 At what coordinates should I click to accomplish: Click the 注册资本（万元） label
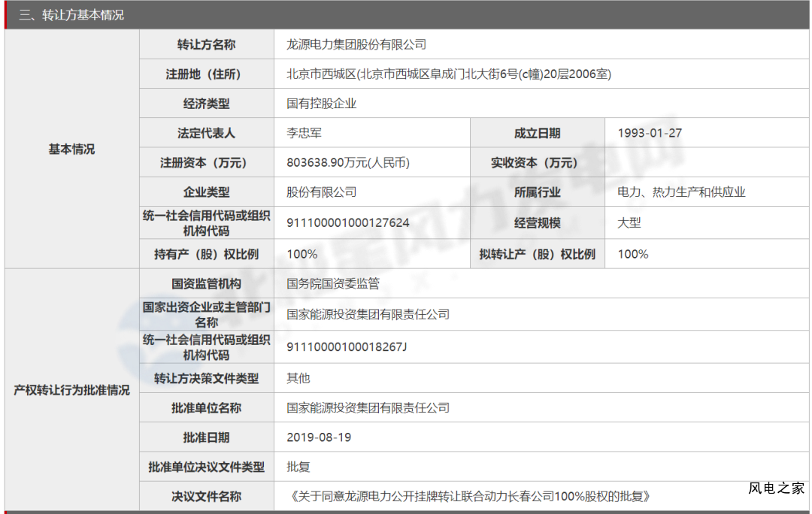206,162
